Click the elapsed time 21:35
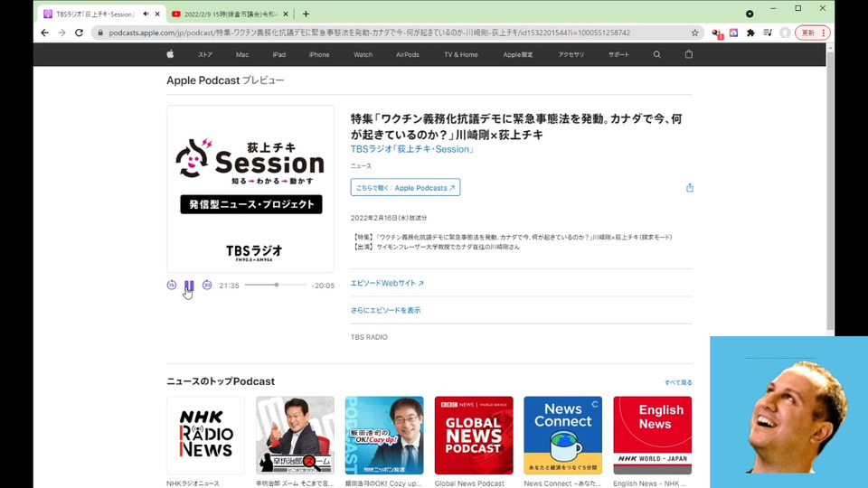The height and width of the screenshot is (488, 868). tap(229, 286)
